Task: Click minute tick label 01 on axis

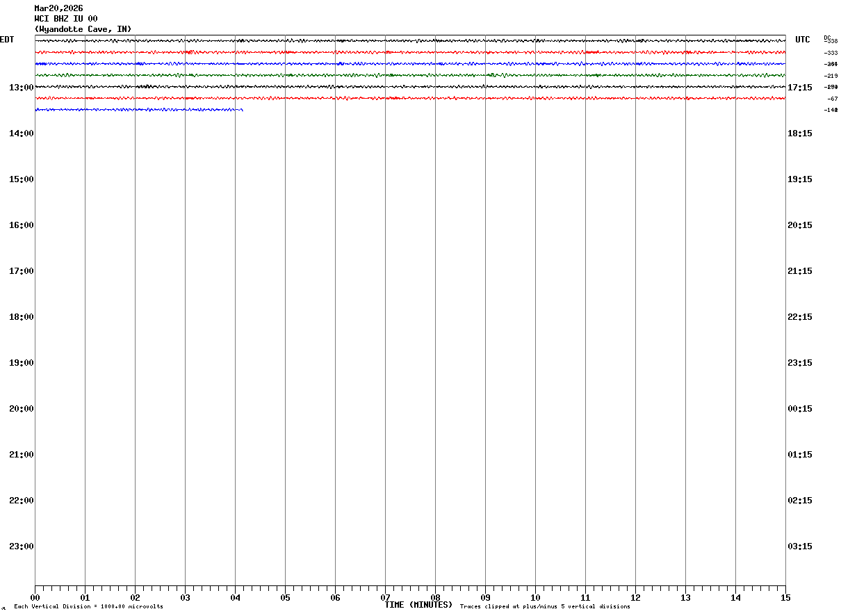Action: [x=85, y=598]
